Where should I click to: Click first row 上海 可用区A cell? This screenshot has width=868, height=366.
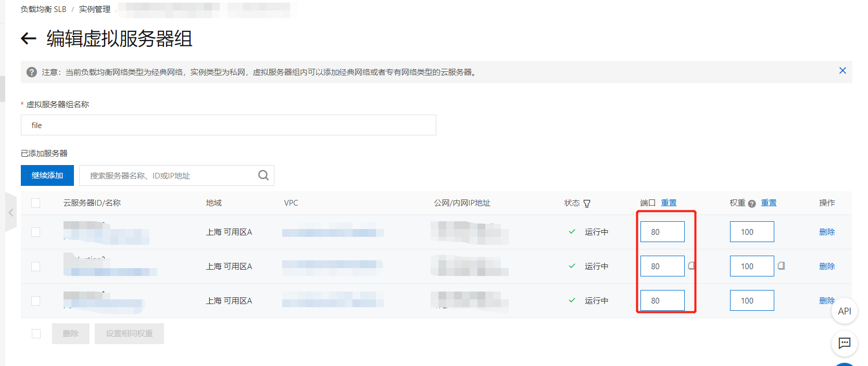coord(229,232)
